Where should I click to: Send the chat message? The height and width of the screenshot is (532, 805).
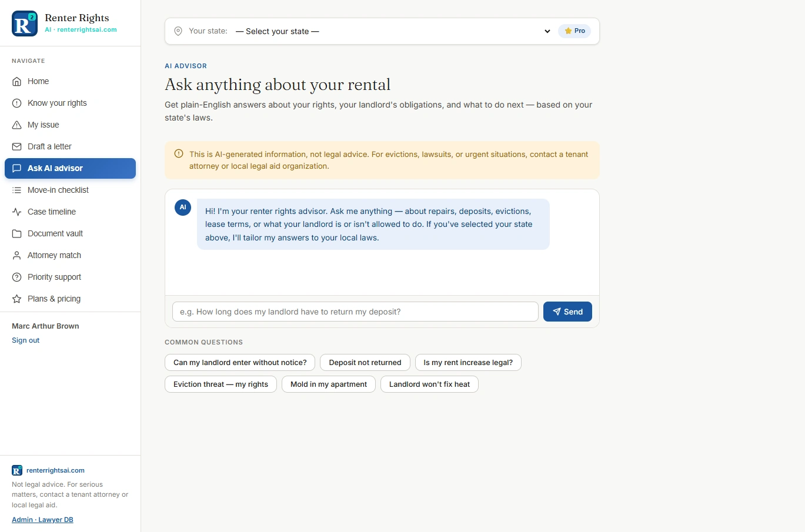point(567,312)
